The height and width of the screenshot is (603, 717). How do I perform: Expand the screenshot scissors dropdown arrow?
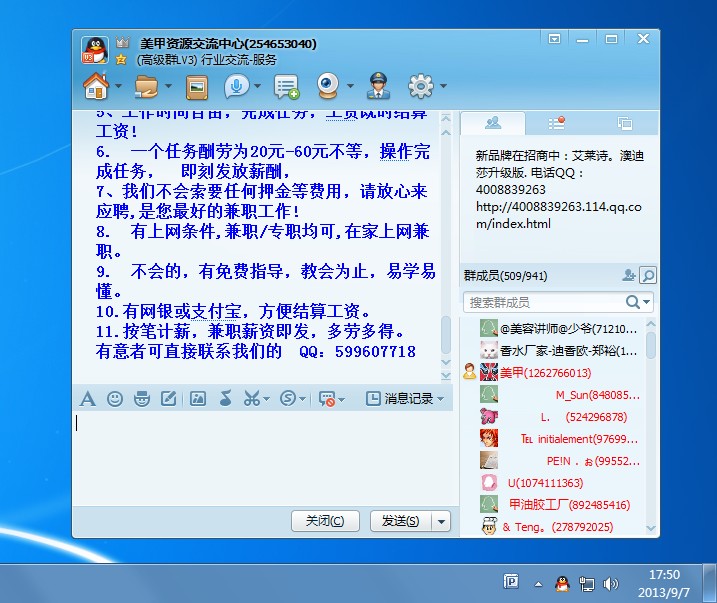point(266,399)
